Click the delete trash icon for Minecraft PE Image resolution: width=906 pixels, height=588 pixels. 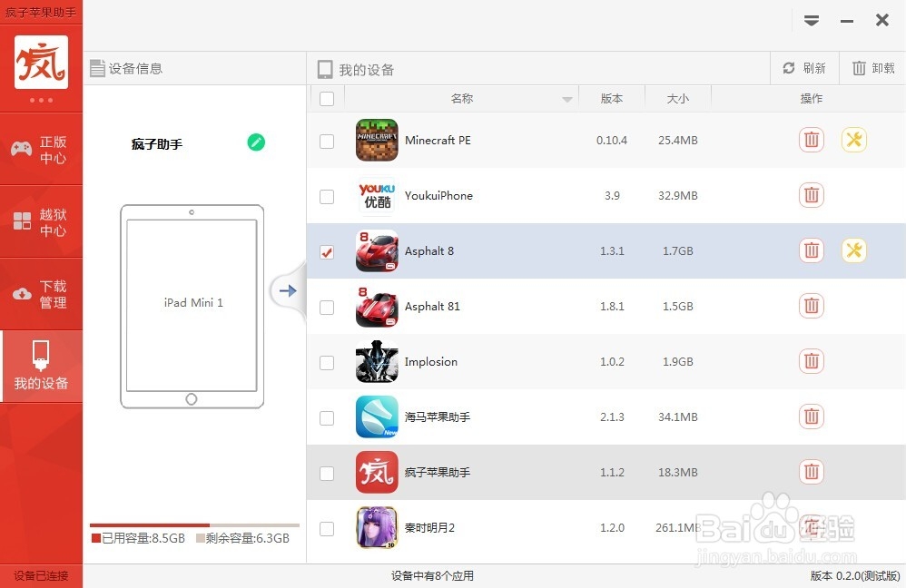[x=811, y=140]
